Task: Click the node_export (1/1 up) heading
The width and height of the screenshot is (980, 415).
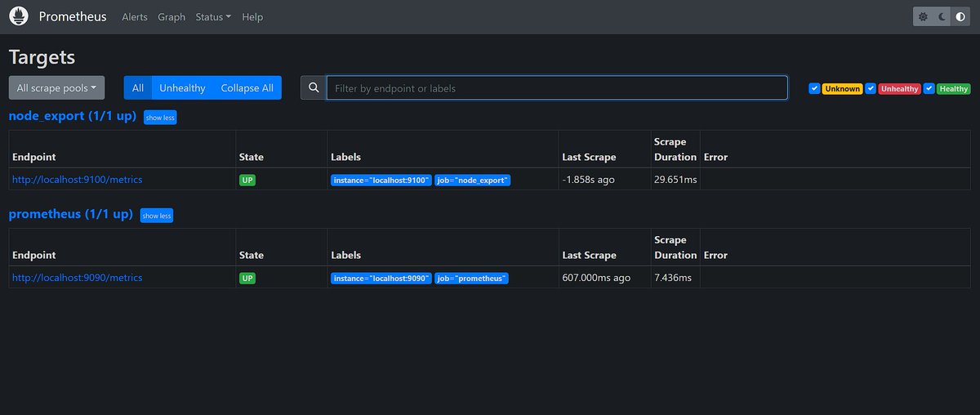Action: pos(72,116)
